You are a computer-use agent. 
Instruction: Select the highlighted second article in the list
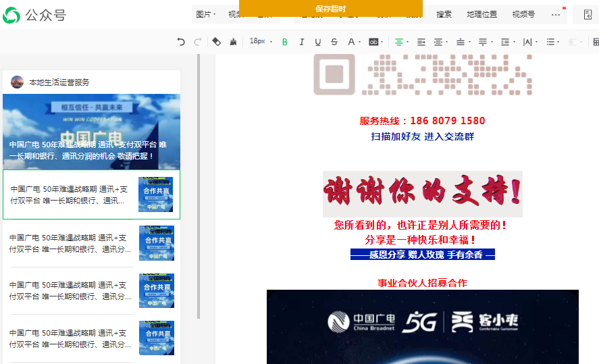(91, 194)
